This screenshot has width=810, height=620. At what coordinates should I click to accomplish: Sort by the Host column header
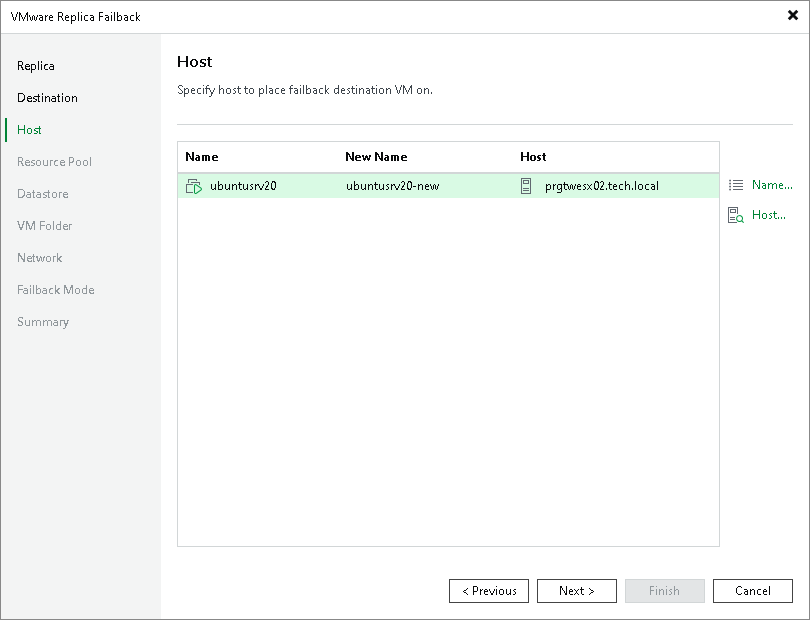[x=533, y=157]
